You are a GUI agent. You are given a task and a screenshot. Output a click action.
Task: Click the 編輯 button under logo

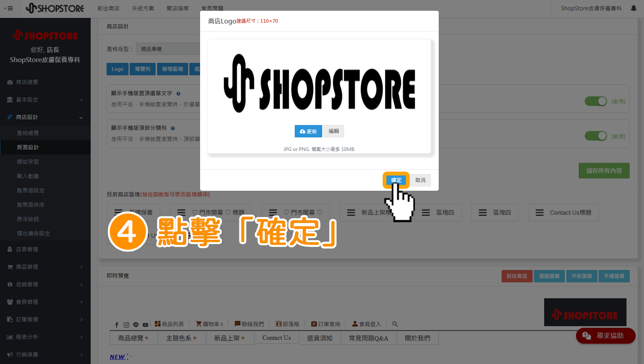(x=334, y=131)
